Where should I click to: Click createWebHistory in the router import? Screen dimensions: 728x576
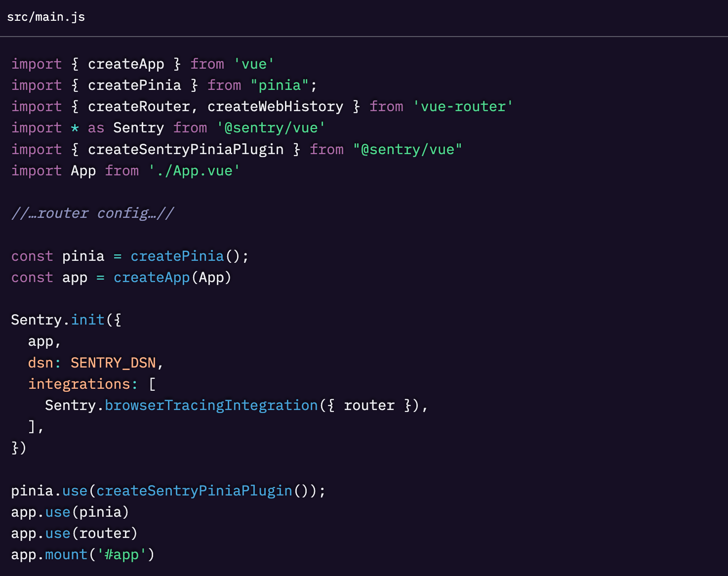coord(275,107)
